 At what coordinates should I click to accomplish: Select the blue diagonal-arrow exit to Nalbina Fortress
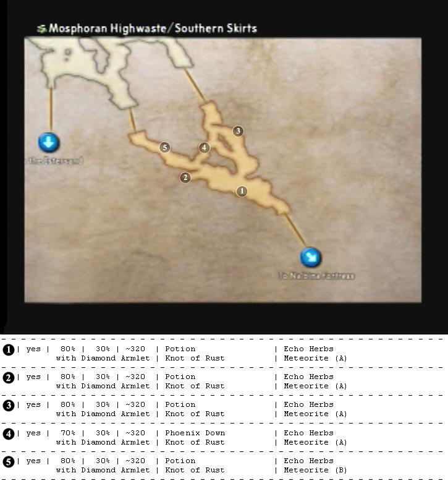310,257
